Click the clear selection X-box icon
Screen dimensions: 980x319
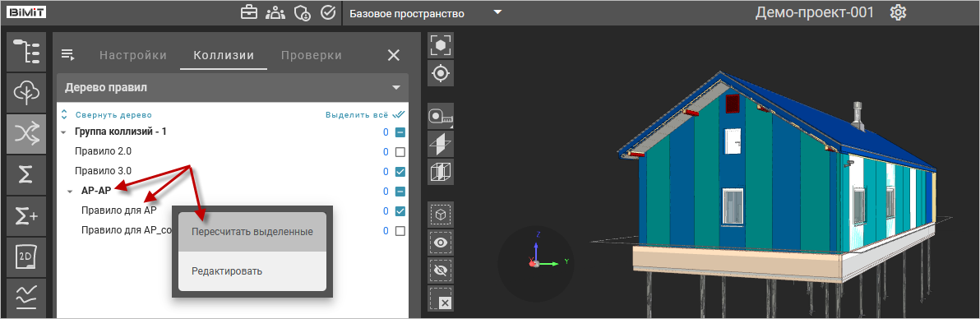(441, 299)
